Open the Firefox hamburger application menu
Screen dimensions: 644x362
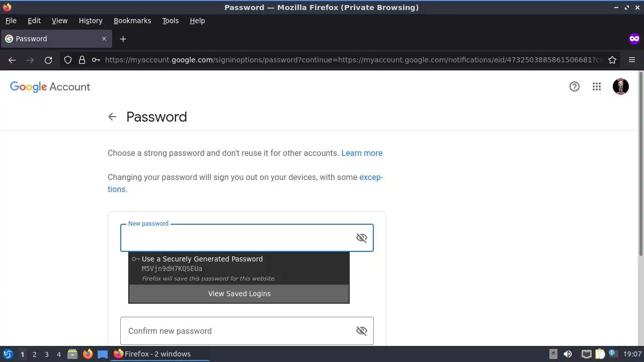tap(632, 60)
